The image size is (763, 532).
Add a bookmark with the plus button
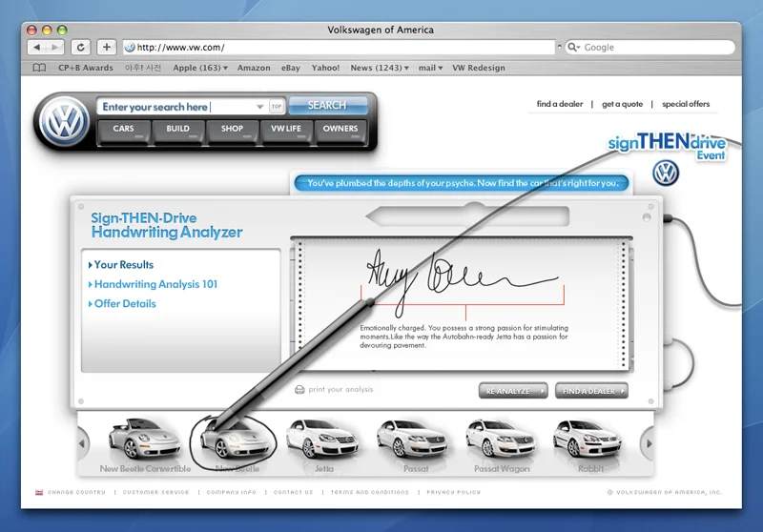[x=107, y=47]
